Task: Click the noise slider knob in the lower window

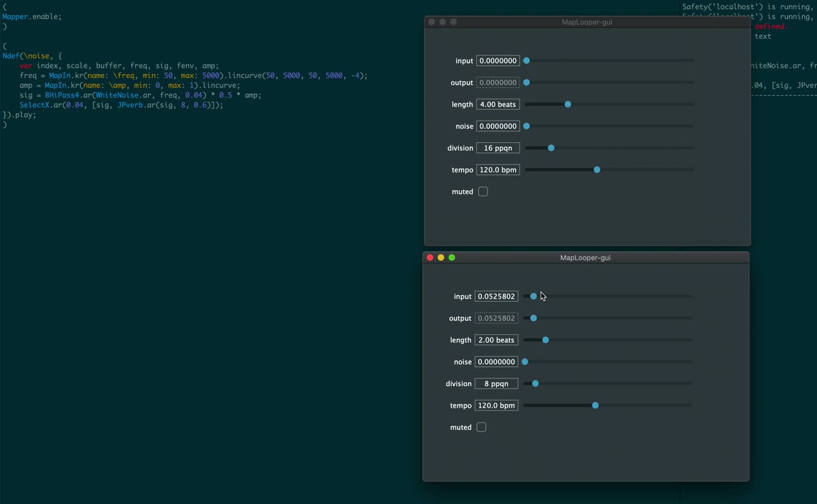Action: [x=525, y=362]
